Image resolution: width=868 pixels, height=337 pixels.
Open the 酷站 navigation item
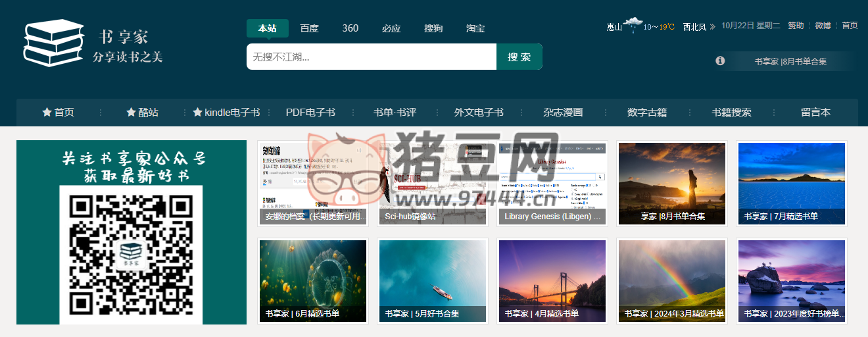tap(143, 113)
